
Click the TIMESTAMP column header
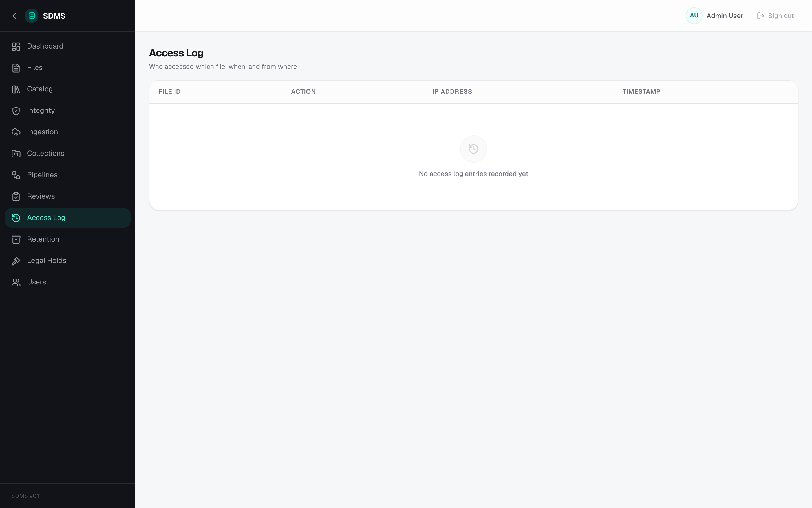[x=641, y=92]
